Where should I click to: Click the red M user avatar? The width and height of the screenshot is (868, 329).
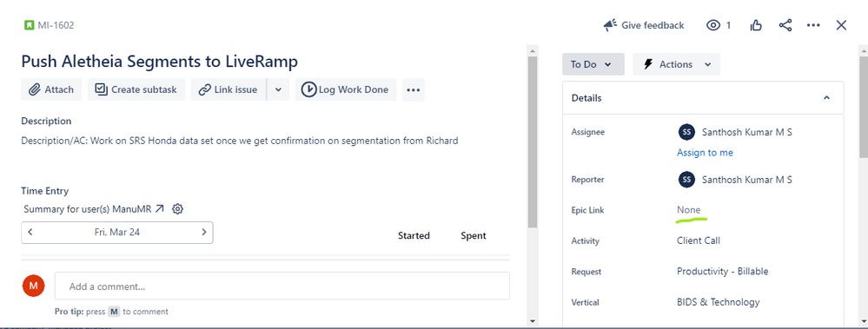click(x=33, y=286)
